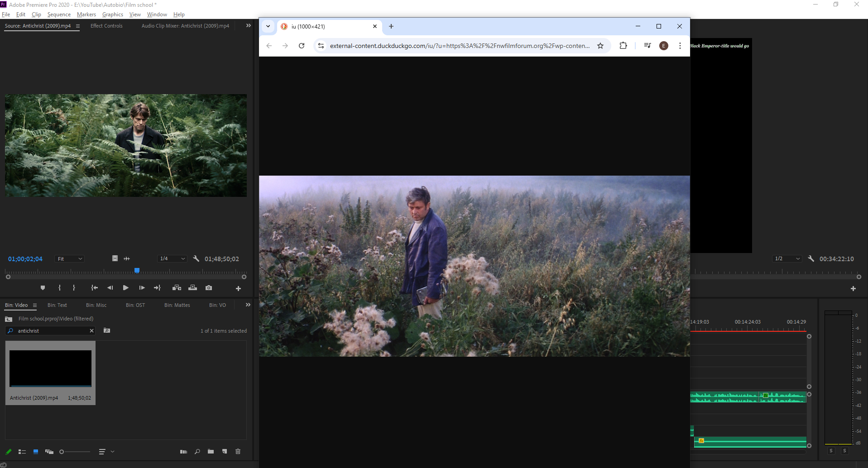Switch to the Effect Controls tab
This screenshot has height=468, width=868.
(106, 26)
